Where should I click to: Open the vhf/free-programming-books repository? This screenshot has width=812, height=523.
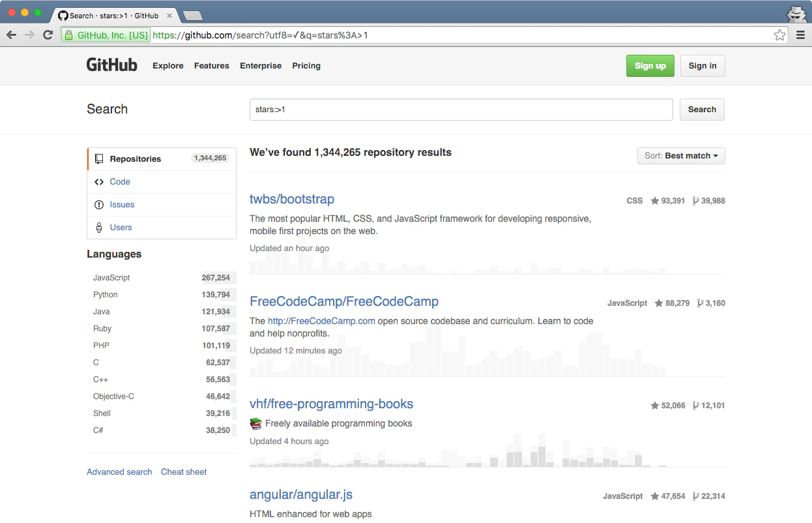click(x=332, y=404)
